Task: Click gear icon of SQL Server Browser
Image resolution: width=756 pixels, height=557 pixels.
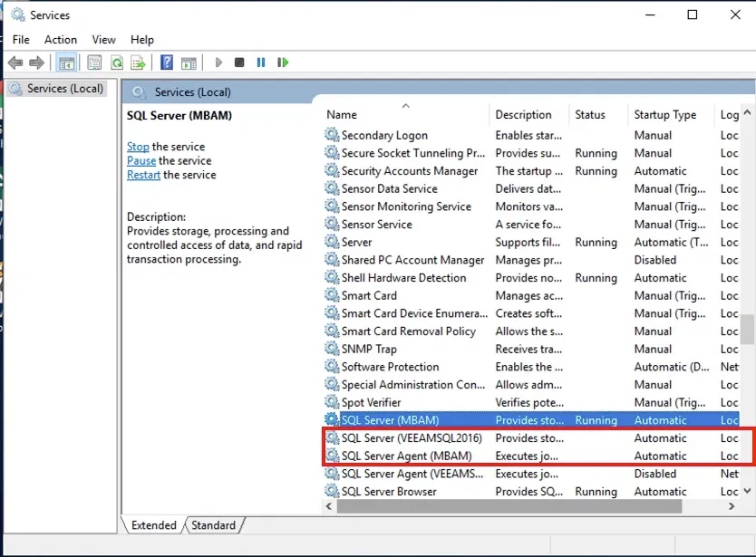Action: tap(332, 492)
